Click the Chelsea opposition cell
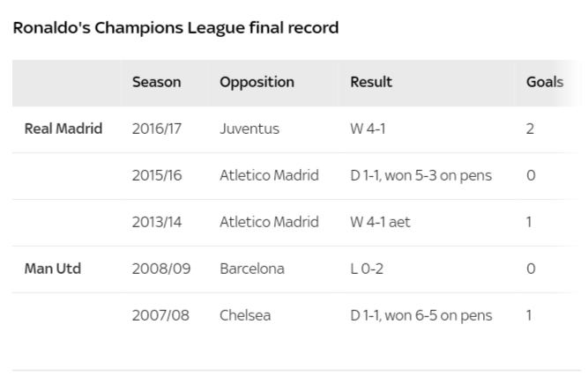Screen dimensions: 588x376 tap(245, 315)
